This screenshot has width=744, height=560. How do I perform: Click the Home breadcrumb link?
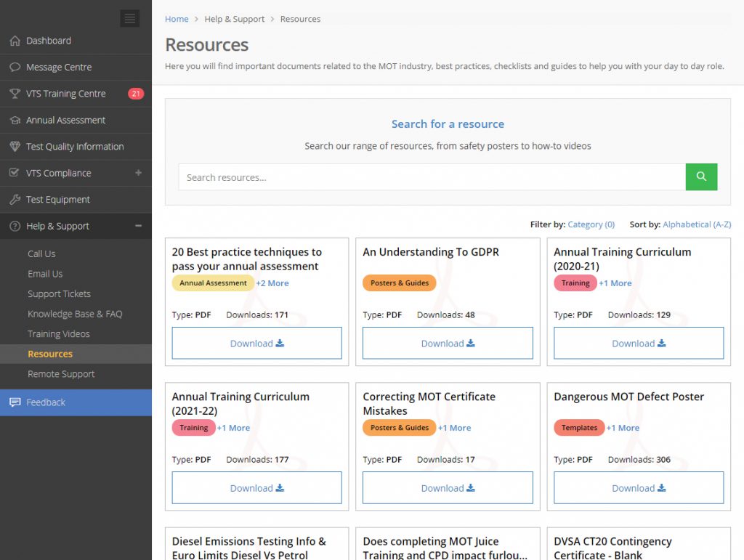(x=177, y=19)
